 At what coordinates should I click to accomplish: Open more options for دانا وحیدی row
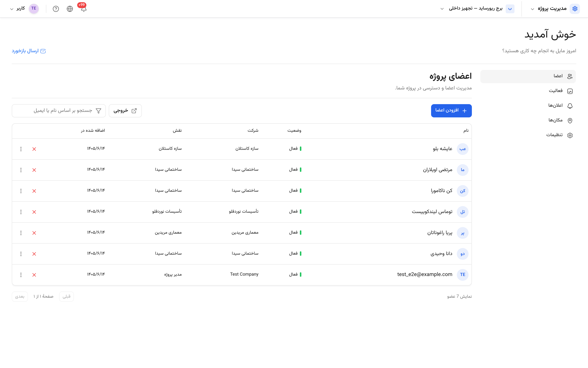click(x=21, y=254)
